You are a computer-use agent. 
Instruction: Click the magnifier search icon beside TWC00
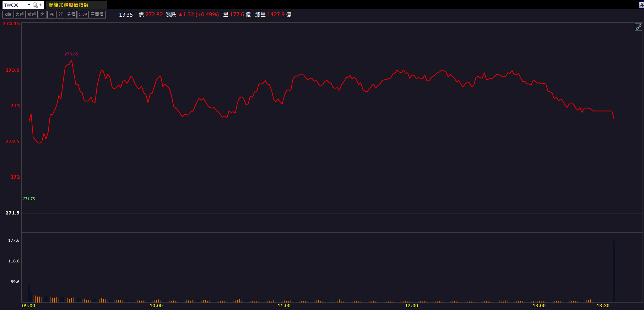click(x=35, y=5)
